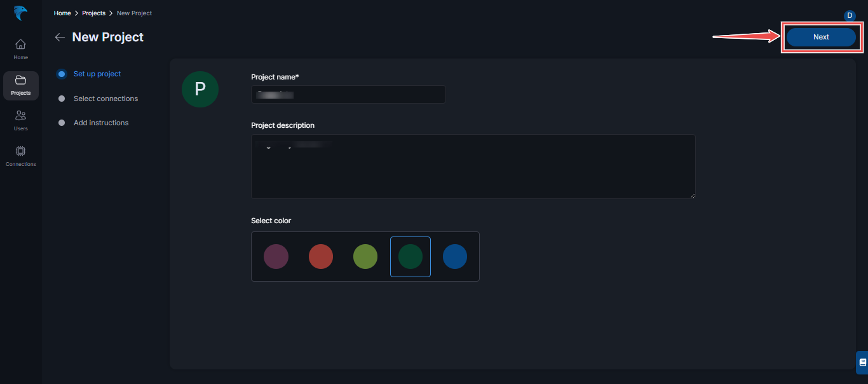868x384 pixels.
Task: Click the D user avatar
Action: (x=850, y=15)
